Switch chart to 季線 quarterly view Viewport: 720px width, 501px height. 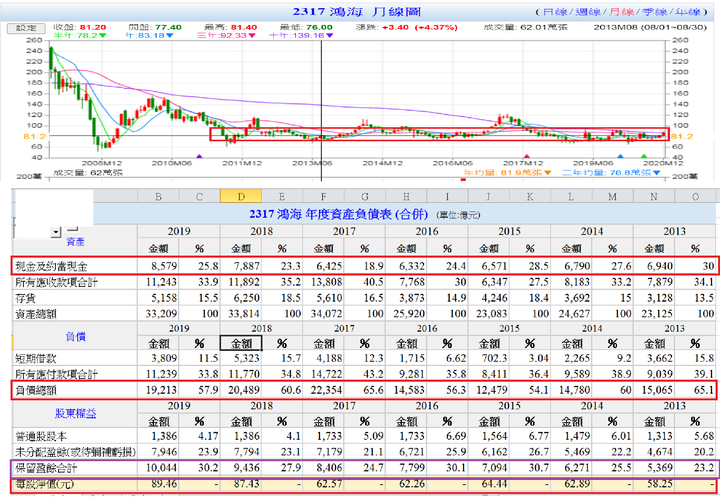click(654, 12)
